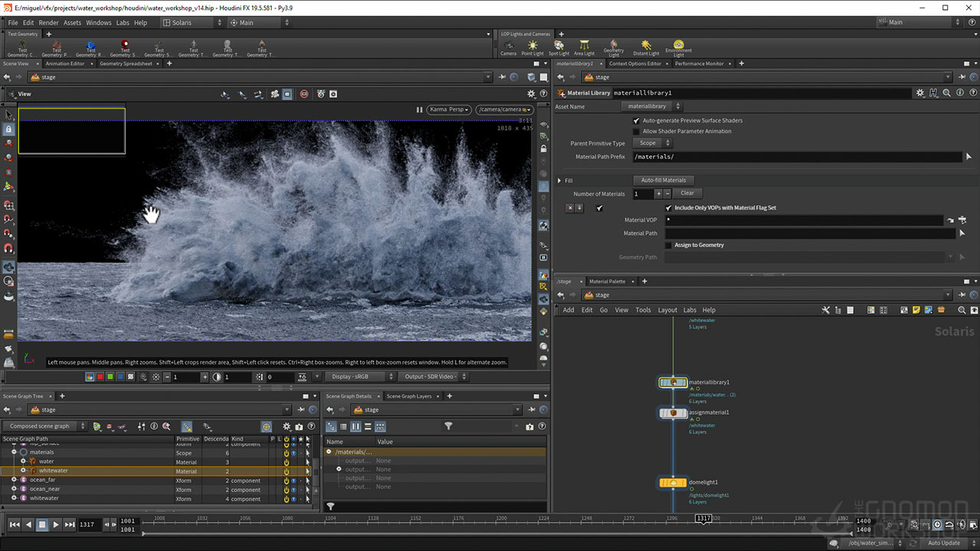Expand the Fill section
The height and width of the screenshot is (551, 980).
click(560, 181)
